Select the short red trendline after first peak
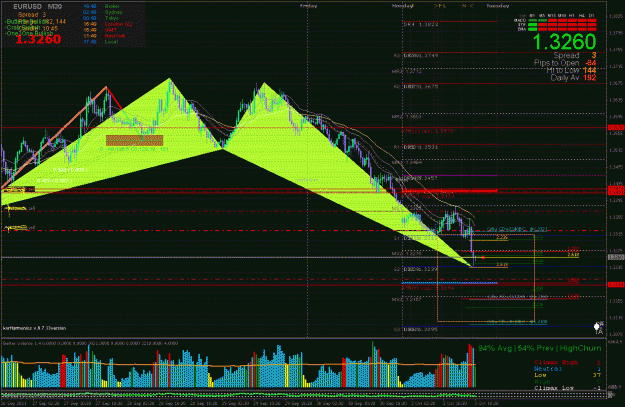 114,98
